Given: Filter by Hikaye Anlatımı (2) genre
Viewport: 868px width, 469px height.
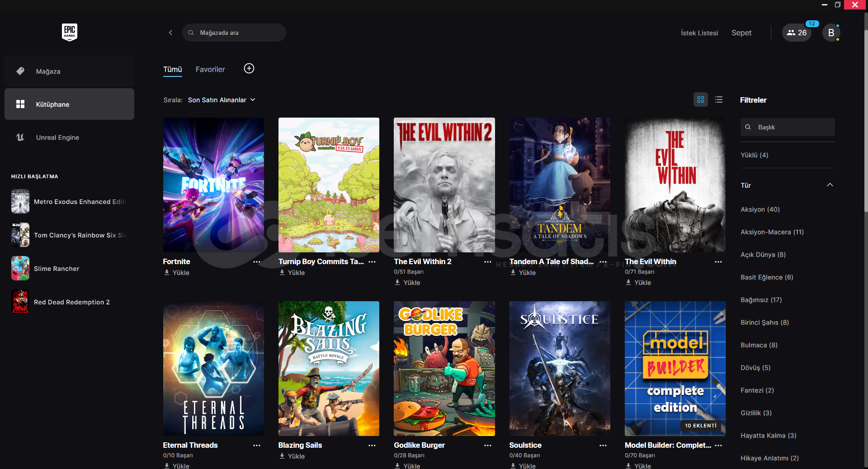Looking at the screenshot, I should 769,458.
